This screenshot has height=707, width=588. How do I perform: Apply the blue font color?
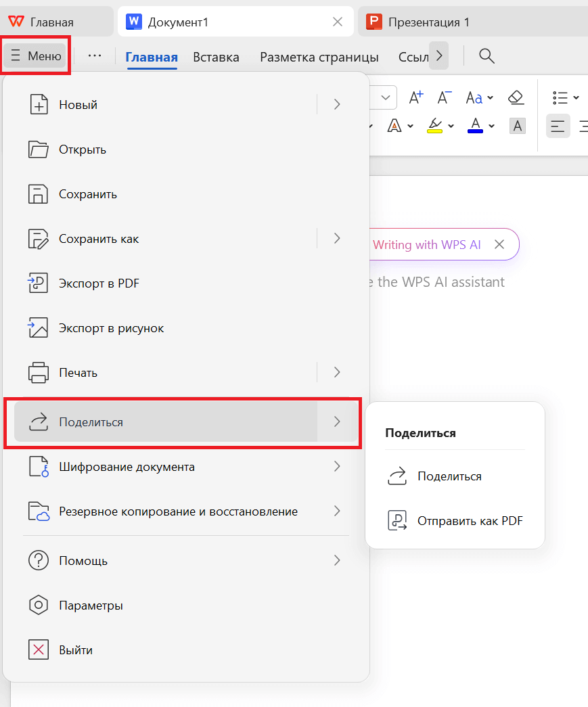click(475, 126)
